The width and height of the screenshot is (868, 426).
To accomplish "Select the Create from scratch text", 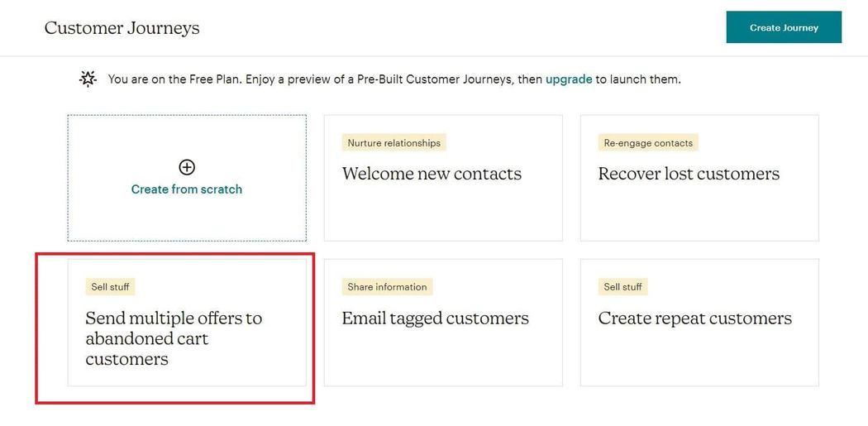I will 187,189.
